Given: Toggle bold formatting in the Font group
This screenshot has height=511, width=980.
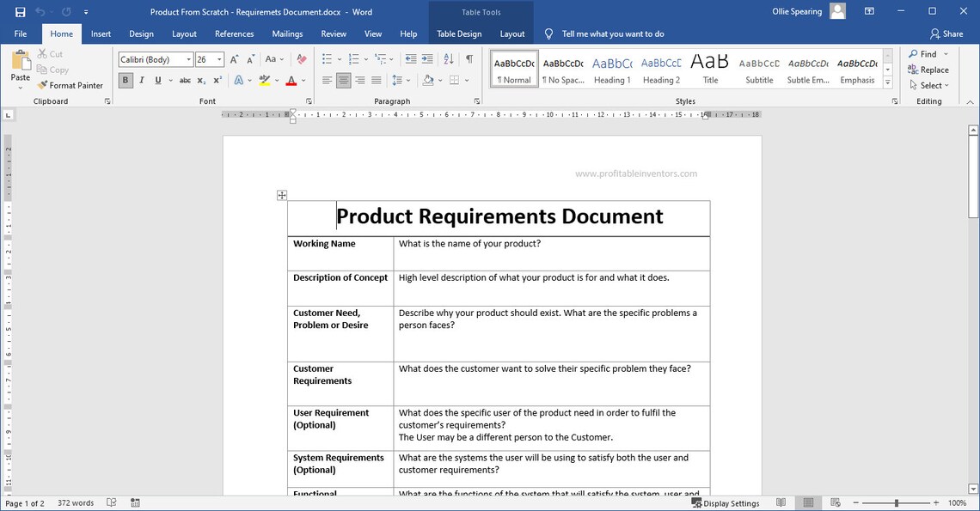Looking at the screenshot, I should pos(125,79).
